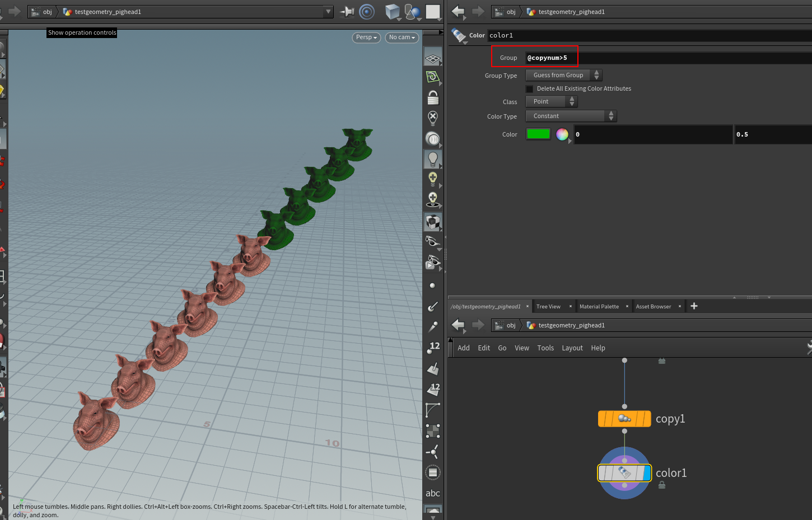Click the pin icon in viewport path bar
Viewport: 812px width, 520px height.
point(347,12)
